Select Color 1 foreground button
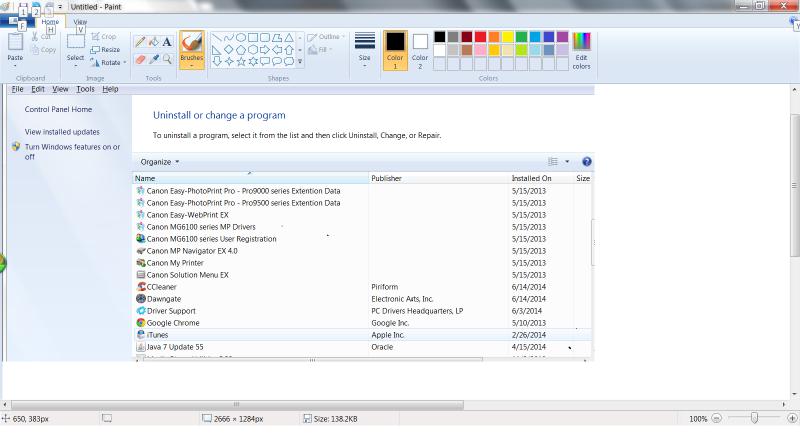 tap(395, 50)
